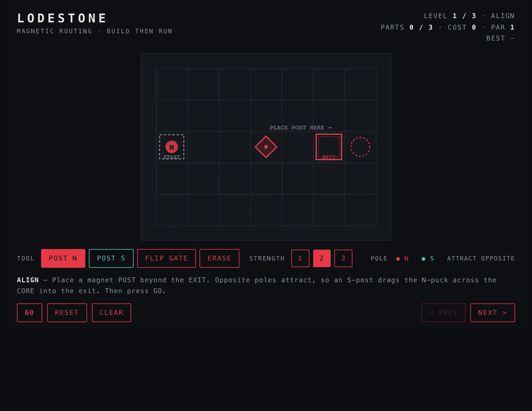The height and width of the screenshot is (411, 532).
Task: Click the BEST score readout
Action: [x=501, y=38]
